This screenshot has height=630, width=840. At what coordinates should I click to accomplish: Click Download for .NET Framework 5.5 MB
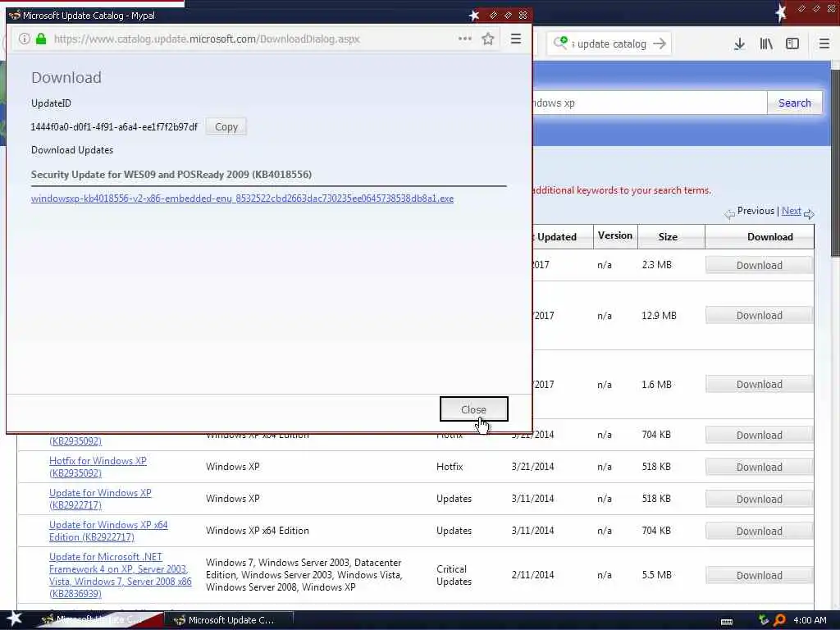[759, 575]
